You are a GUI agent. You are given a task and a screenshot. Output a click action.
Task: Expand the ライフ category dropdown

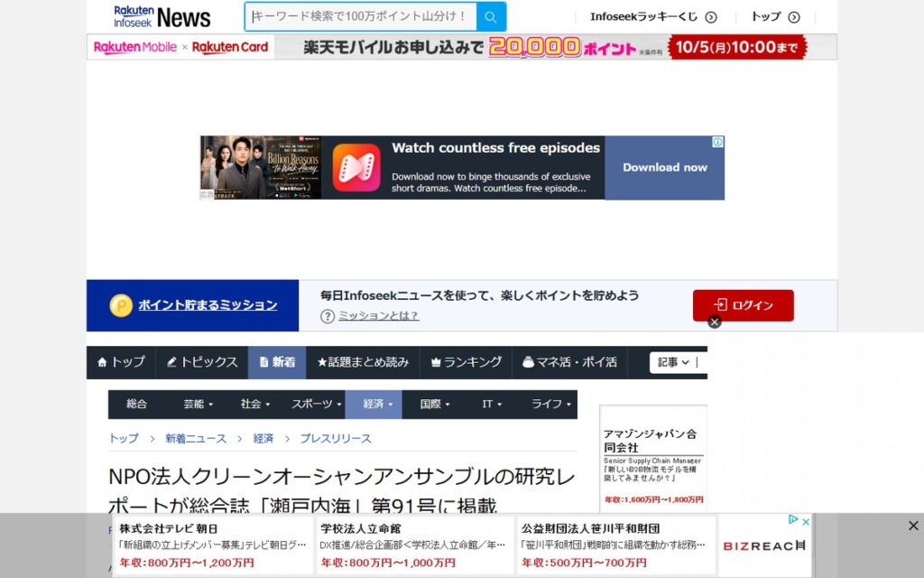(550, 404)
